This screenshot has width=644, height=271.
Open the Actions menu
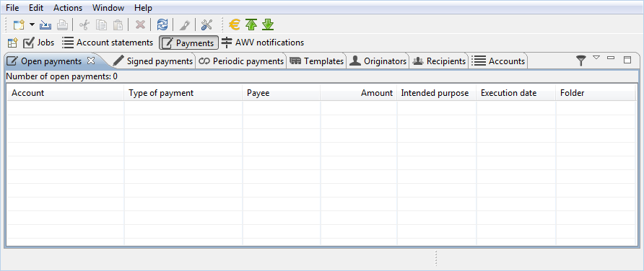(x=68, y=8)
